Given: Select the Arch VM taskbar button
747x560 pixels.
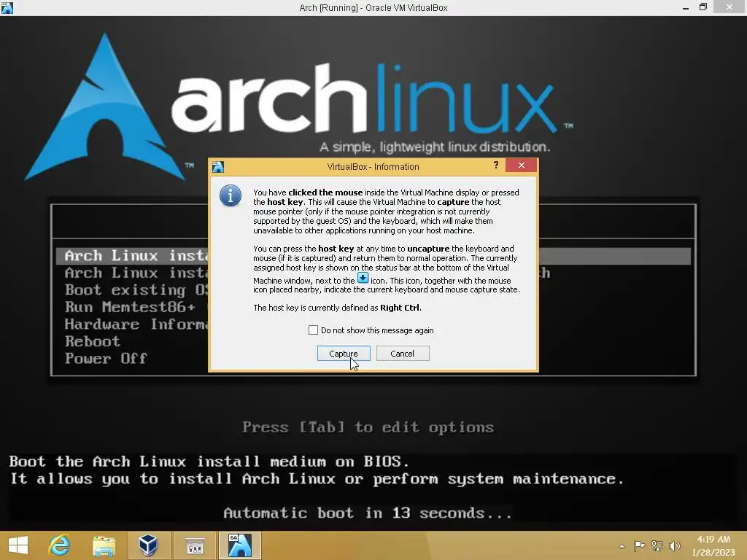Looking at the screenshot, I should [x=239, y=545].
